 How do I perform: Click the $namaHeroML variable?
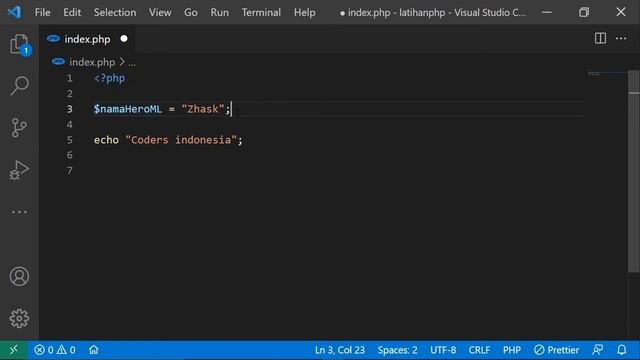click(128, 109)
